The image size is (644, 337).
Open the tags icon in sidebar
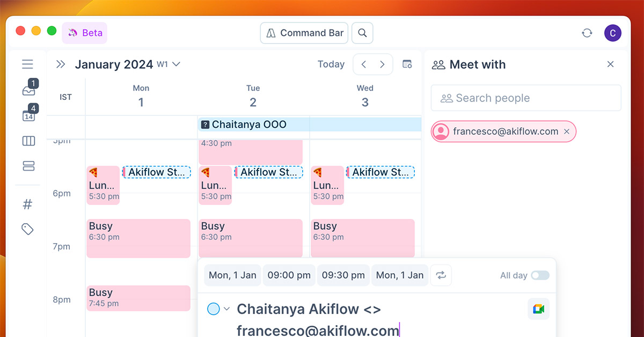pos(28,229)
